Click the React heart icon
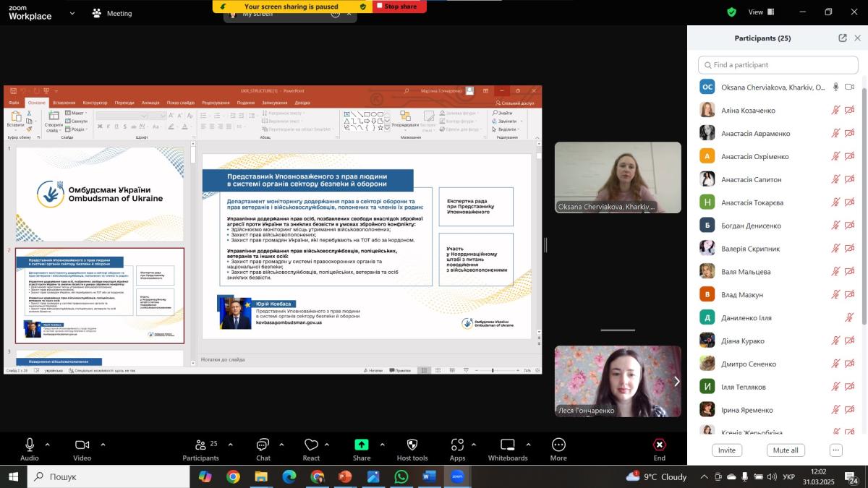The width and height of the screenshot is (868, 488). tap(311, 445)
